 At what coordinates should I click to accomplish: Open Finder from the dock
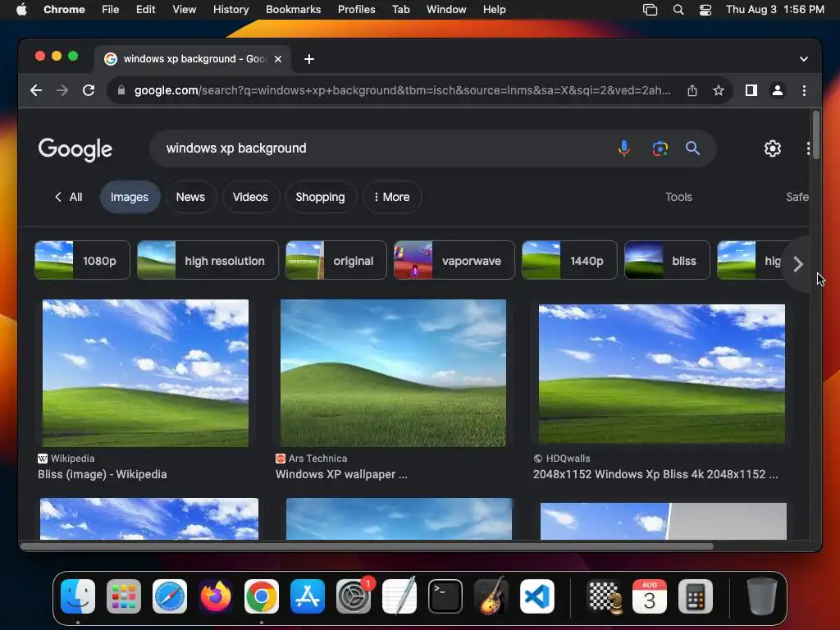coord(78,596)
